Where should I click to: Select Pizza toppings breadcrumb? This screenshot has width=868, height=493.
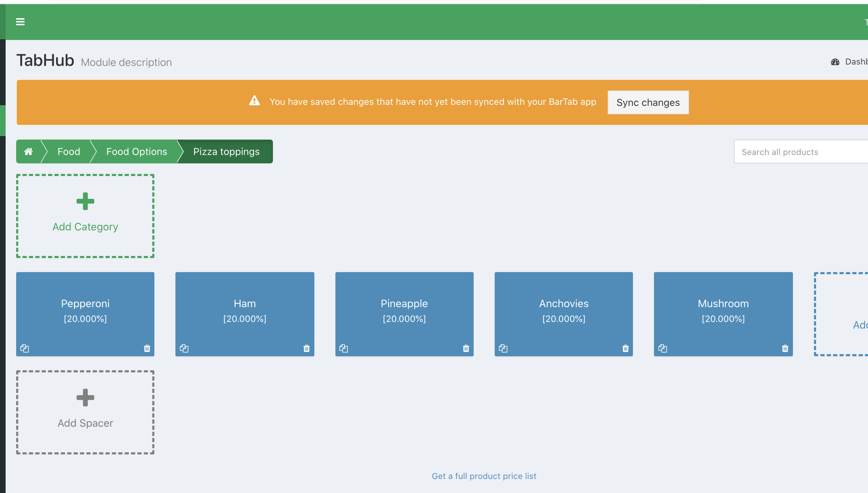[x=226, y=151]
